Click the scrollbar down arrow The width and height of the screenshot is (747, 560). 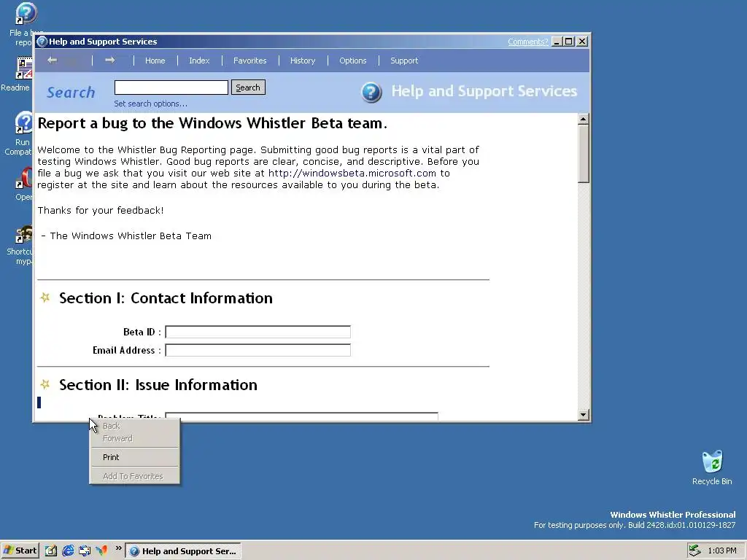click(x=583, y=414)
